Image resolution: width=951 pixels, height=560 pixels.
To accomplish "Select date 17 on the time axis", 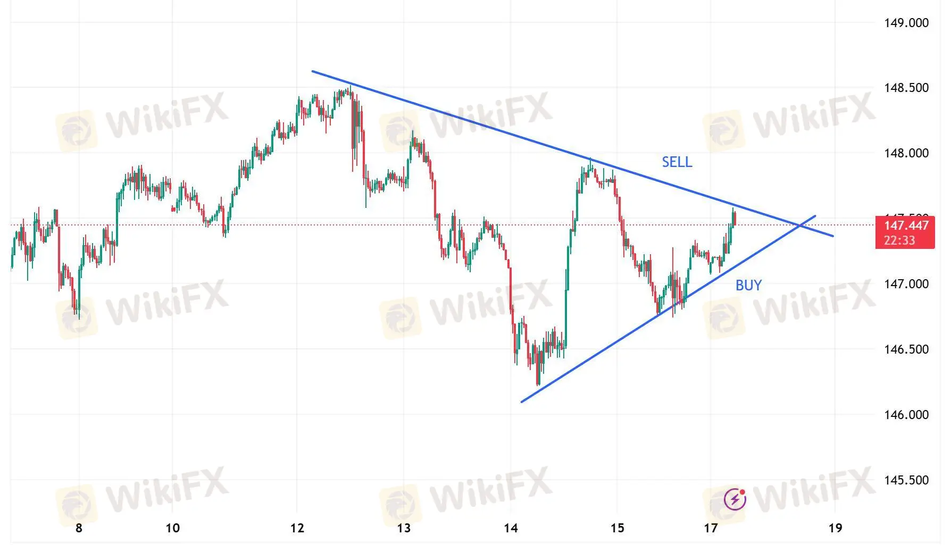I will 711,528.
